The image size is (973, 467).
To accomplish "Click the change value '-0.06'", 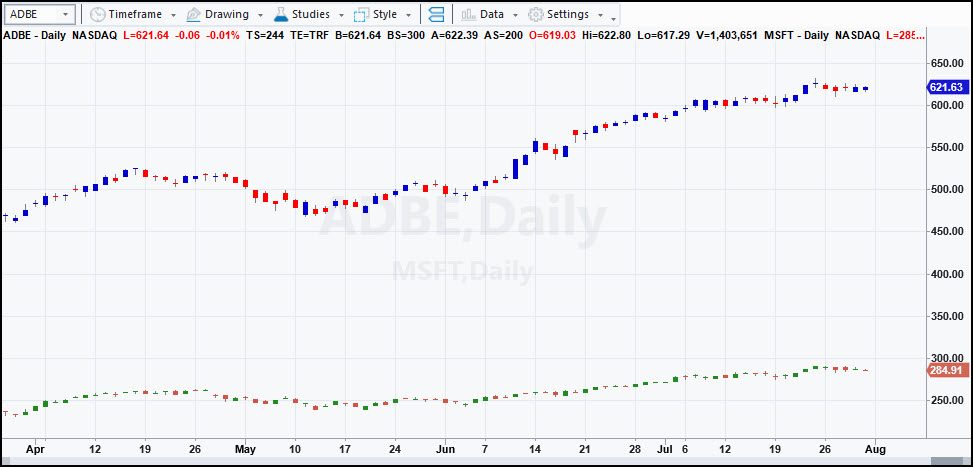I will pos(187,35).
